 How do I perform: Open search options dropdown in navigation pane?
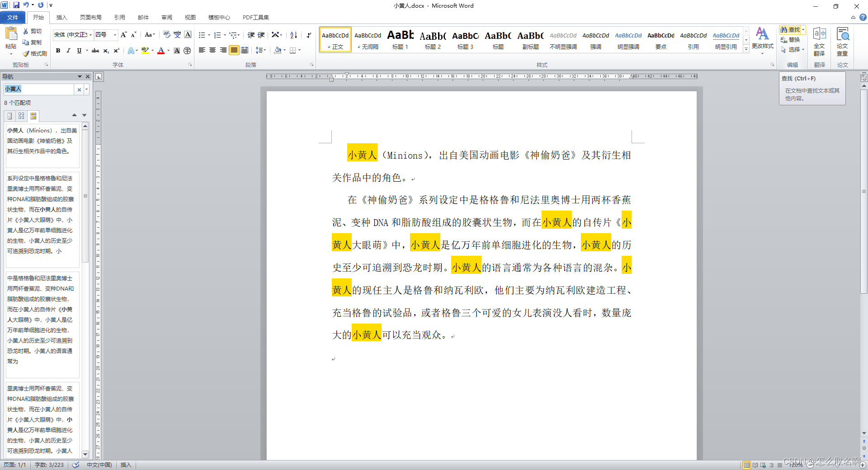point(86,89)
